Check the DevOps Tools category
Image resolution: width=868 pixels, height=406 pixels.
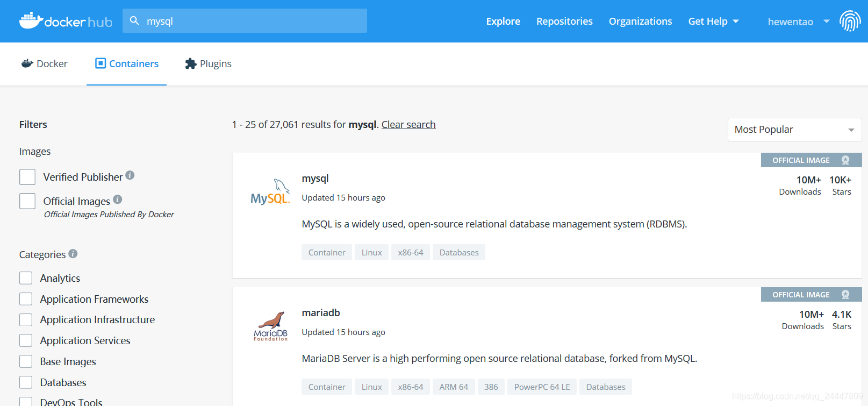(26, 402)
